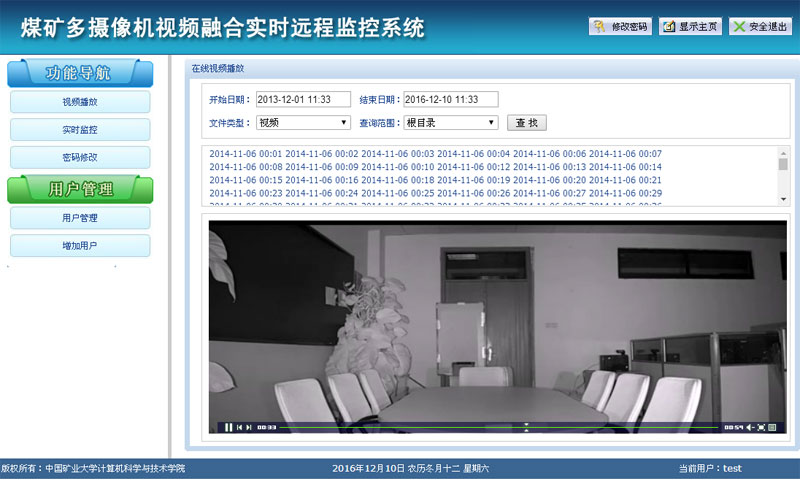
Task: Open recording 2014-11-06 00:19
Action: coord(473,180)
